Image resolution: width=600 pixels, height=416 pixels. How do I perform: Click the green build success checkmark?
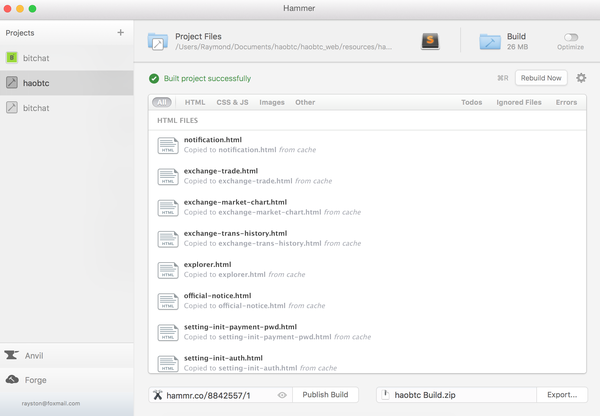[x=154, y=78]
